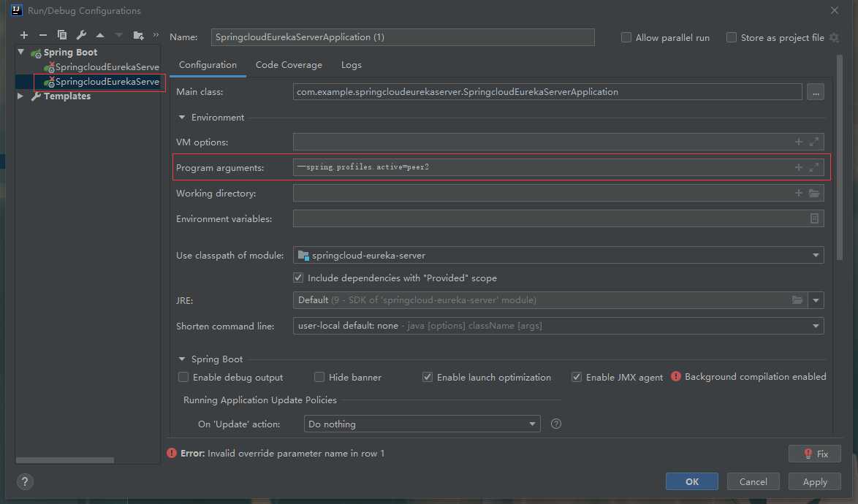Screen dimensions: 858x504
Task: Remove selected configuration with minus icon
Action: pyautogui.click(x=42, y=35)
